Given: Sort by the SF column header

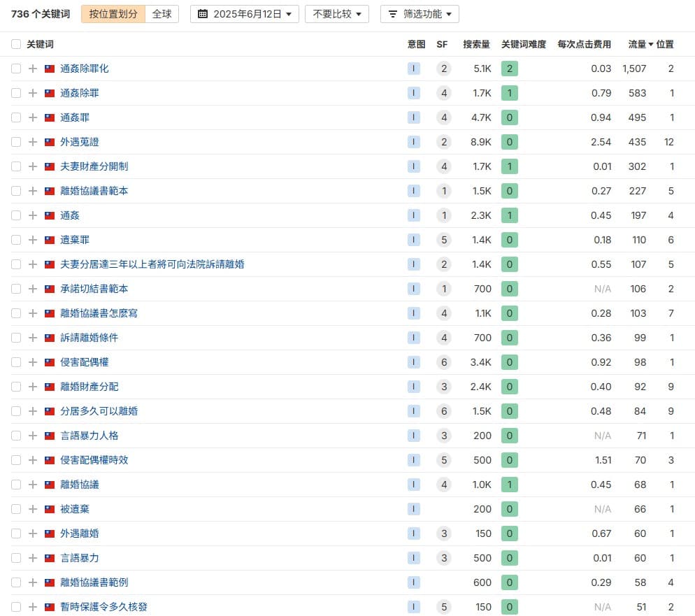Looking at the screenshot, I should (x=442, y=44).
